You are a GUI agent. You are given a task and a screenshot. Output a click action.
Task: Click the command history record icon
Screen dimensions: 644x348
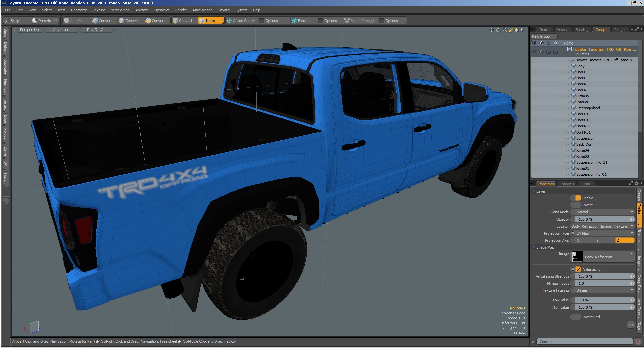click(638, 342)
